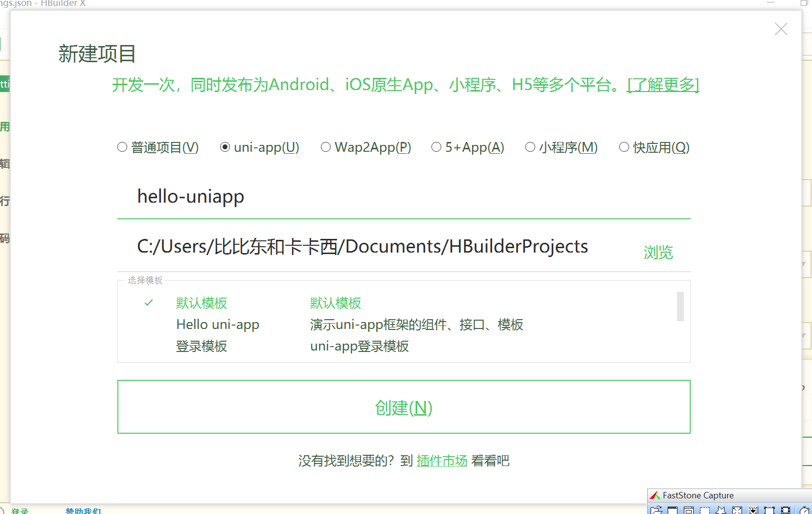Choose the Wap2App(P) radio option

click(x=366, y=147)
